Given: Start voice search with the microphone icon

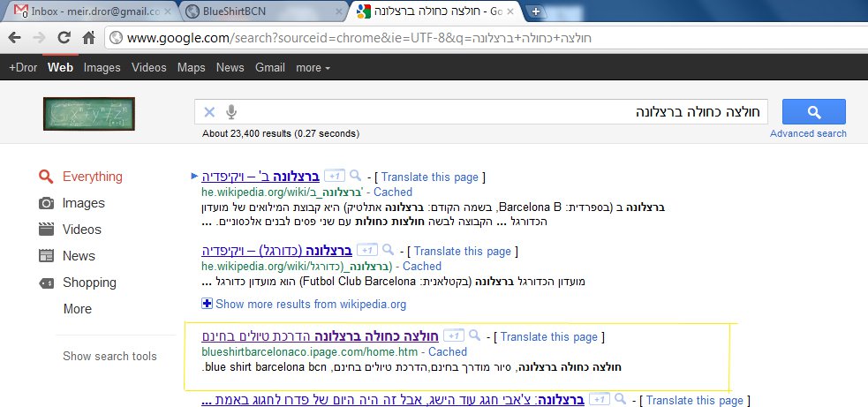Looking at the screenshot, I should point(231,112).
